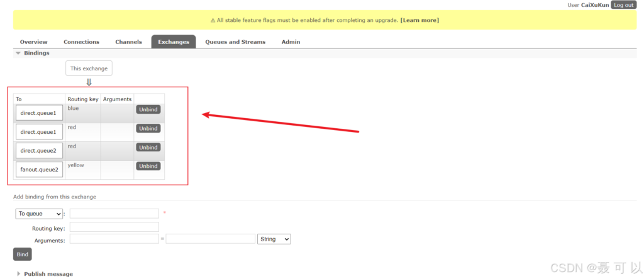The width and height of the screenshot is (644, 279).
Task: Open the Connections tab
Action: [x=81, y=42]
